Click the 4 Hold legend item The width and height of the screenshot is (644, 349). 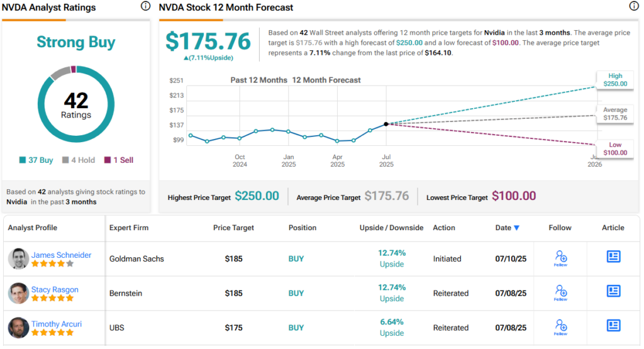point(79,160)
